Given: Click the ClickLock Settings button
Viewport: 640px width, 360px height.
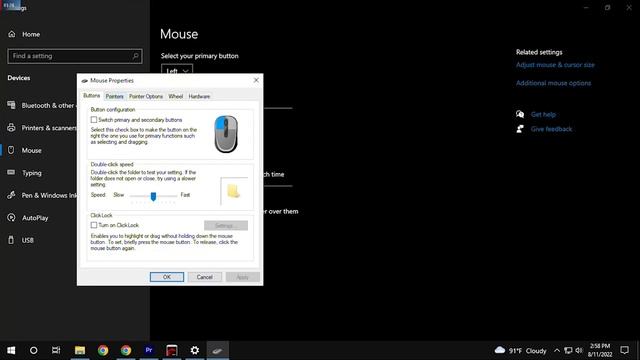Looking at the screenshot, I should pyautogui.click(x=226, y=226).
